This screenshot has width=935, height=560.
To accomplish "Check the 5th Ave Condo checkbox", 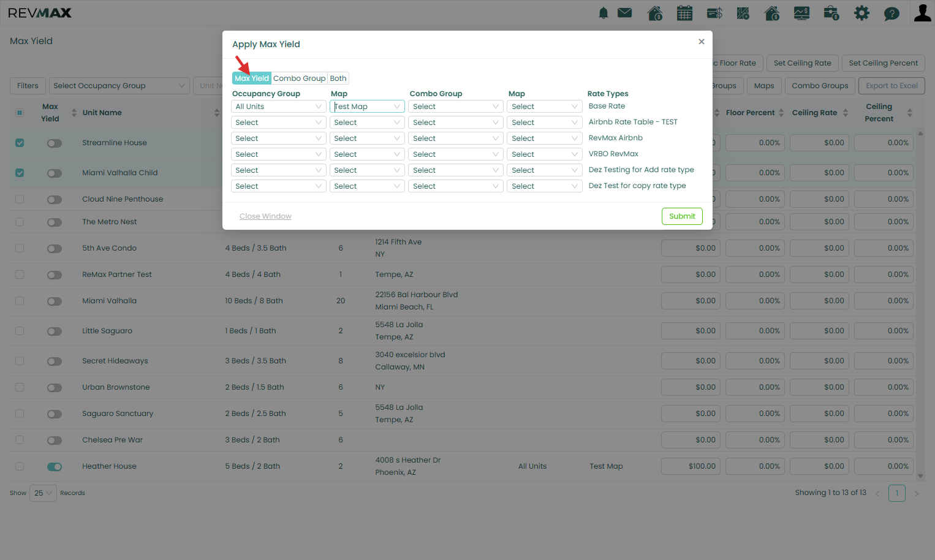I will tap(20, 248).
